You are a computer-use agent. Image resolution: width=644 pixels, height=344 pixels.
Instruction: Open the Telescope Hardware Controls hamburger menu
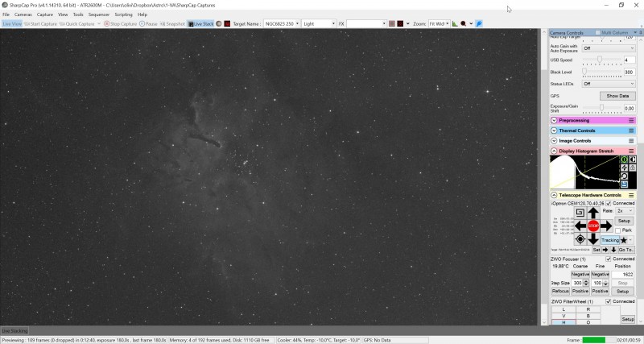[x=631, y=195]
